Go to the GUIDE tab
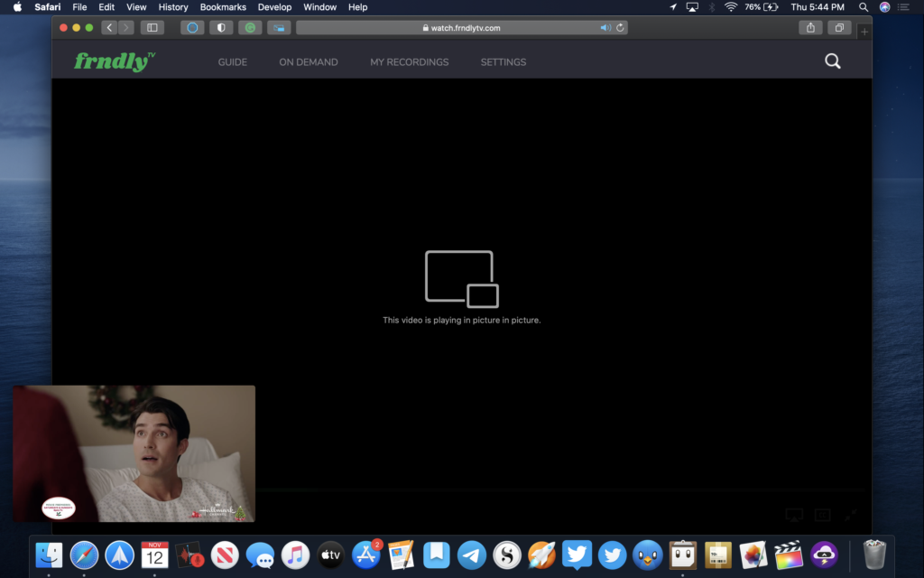Screen dimensions: 924x578 [232, 62]
